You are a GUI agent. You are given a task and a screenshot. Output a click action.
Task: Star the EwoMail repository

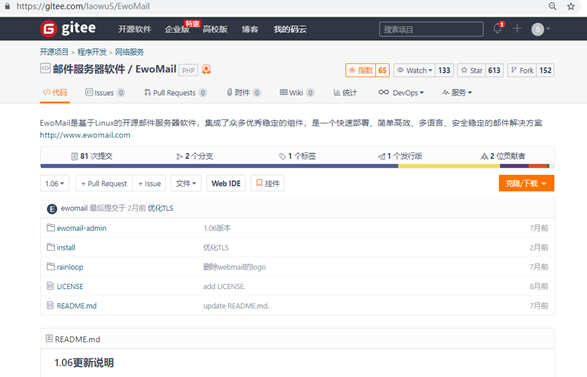click(x=472, y=70)
